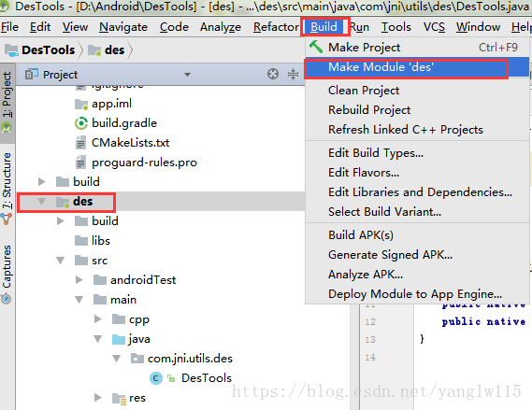The height and width of the screenshot is (410, 532).
Task: Open the Edit menu
Action: [x=40, y=27]
